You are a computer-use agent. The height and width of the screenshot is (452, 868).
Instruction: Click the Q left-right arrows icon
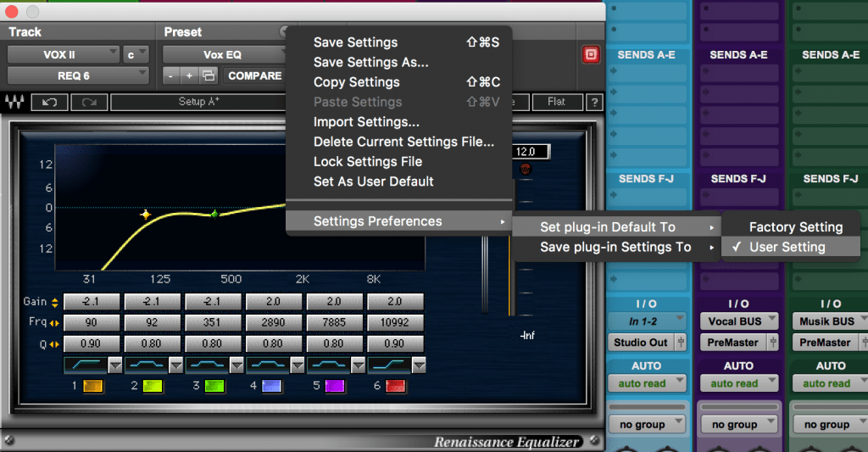click(54, 344)
